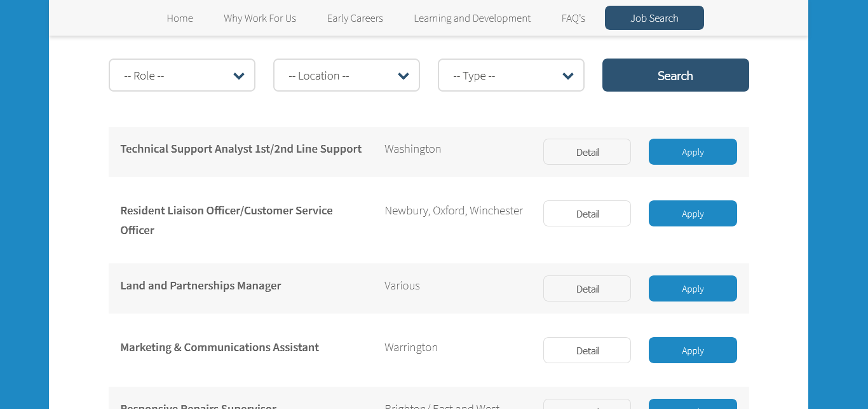Go to the Home menu item
The image size is (868, 409).
[180, 18]
